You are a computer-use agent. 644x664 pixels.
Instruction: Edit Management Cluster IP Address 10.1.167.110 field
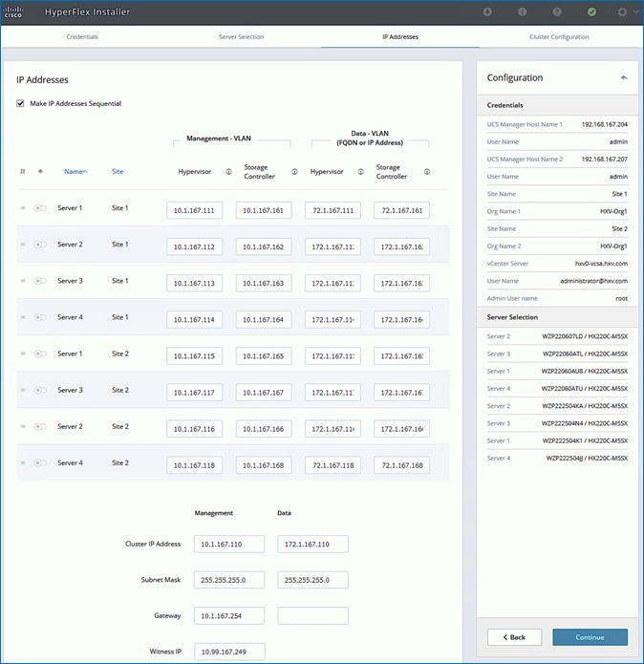(x=229, y=545)
